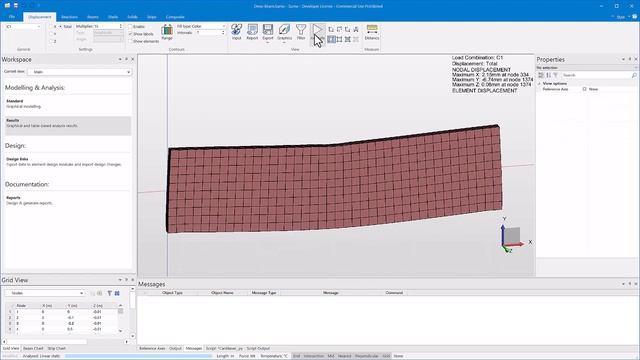Click the Message Type column header
The width and height of the screenshot is (640, 360).
(x=264, y=293)
